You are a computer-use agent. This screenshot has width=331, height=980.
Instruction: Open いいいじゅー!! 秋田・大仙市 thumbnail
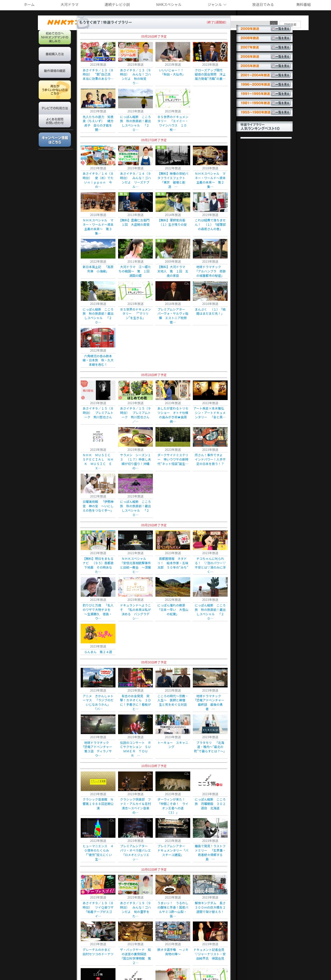point(173,52)
